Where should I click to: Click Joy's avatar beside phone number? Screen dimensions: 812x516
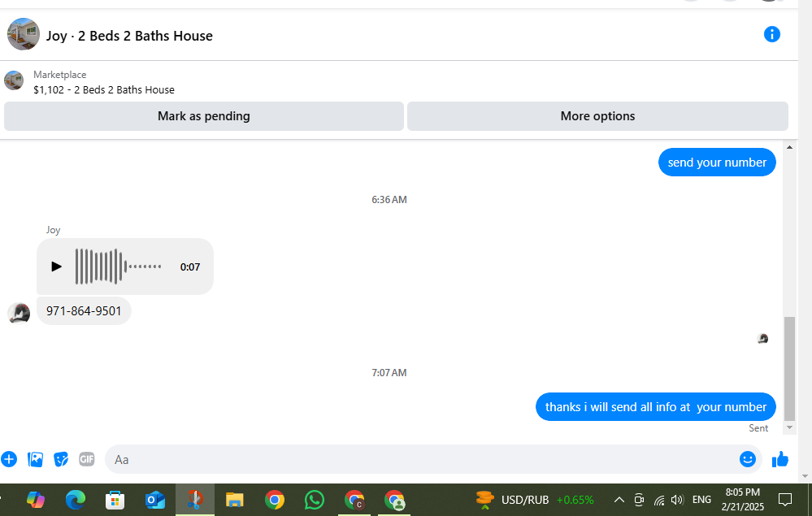coord(19,313)
